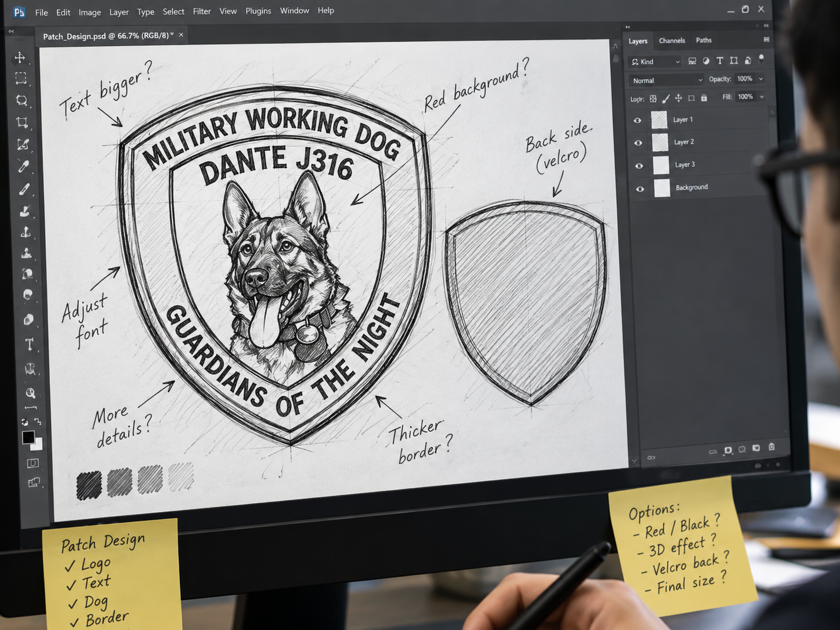Select the Type tool in toolbar
This screenshot has width=840, height=630.
click(29, 345)
